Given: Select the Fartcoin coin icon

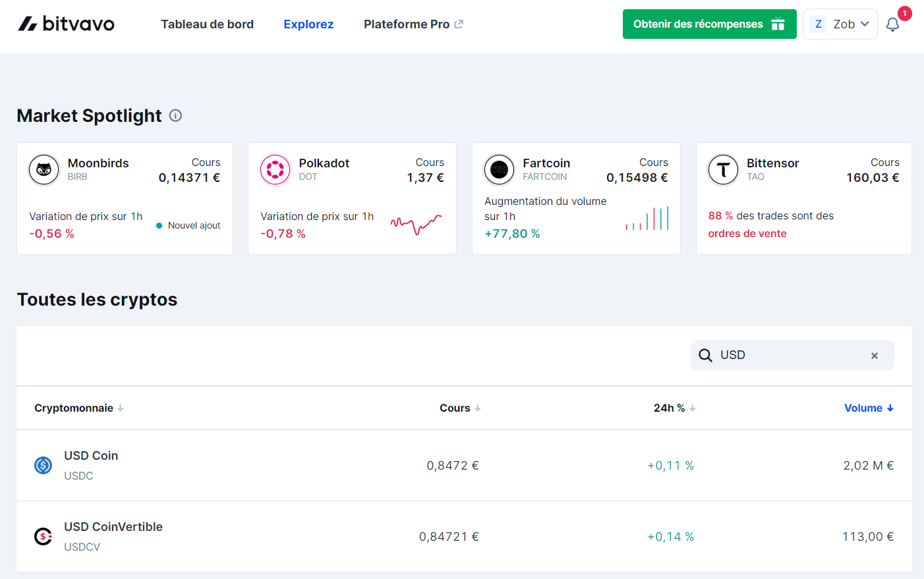Looking at the screenshot, I should (x=499, y=169).
